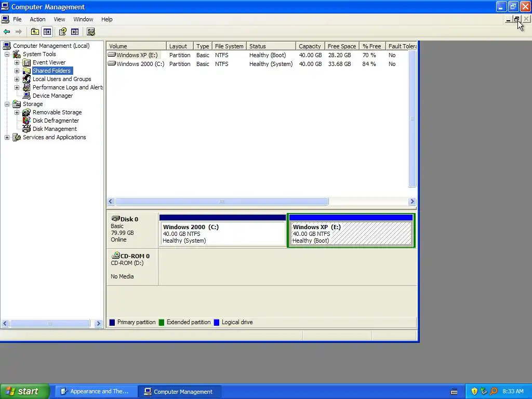
Task: Click the Local Users and Groups icon
Action: click(x=26, y=79)
